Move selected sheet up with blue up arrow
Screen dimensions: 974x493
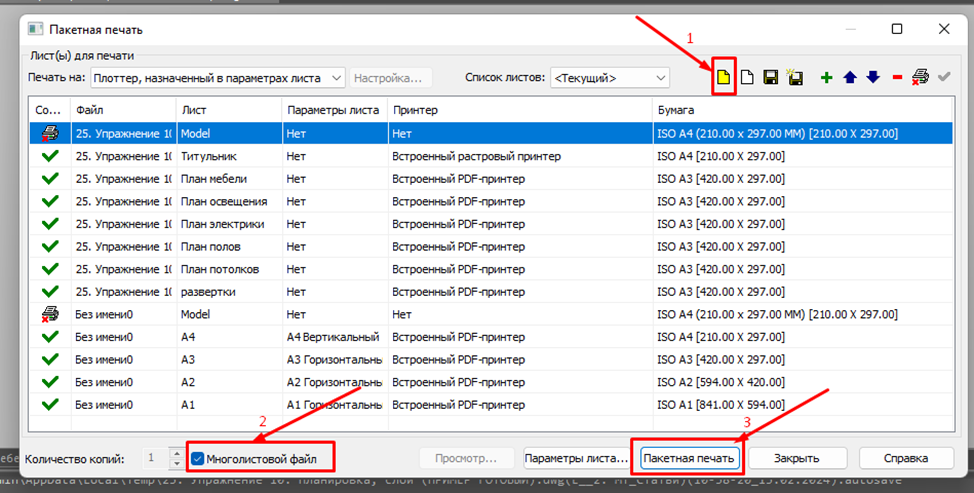850,78
